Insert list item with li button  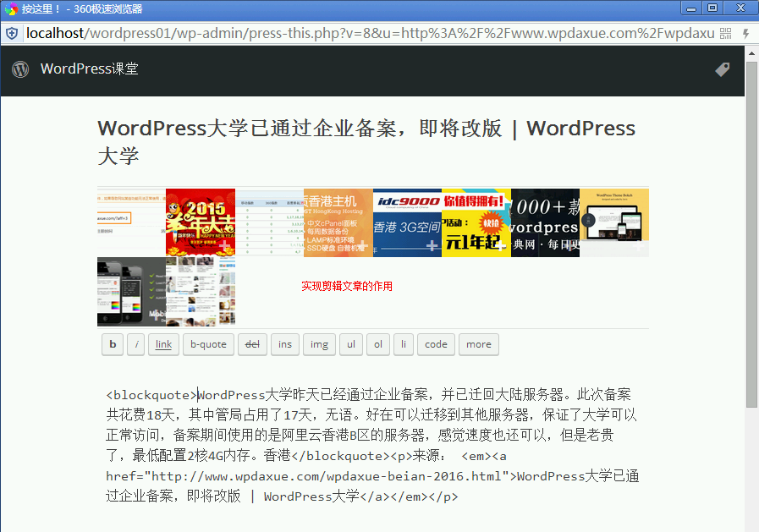point(404,344)
